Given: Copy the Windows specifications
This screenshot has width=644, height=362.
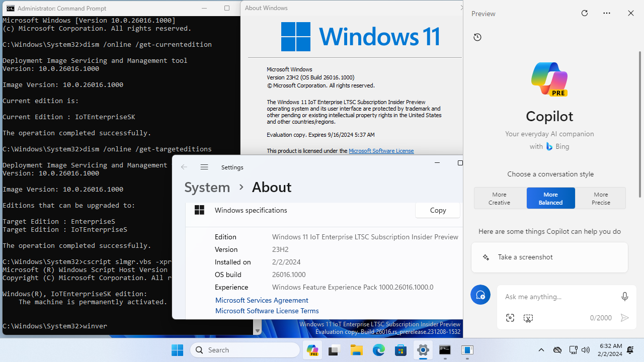Looking at the screenshot, I should (x=438, y=210).
